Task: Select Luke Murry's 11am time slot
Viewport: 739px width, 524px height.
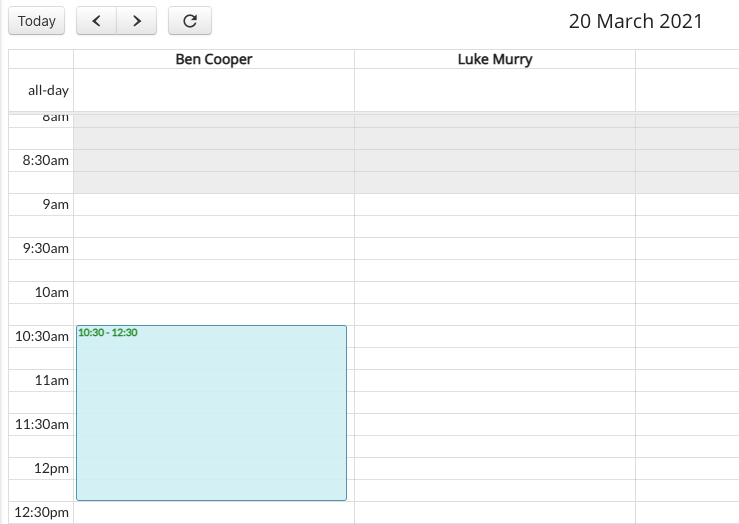Action: 495,381
